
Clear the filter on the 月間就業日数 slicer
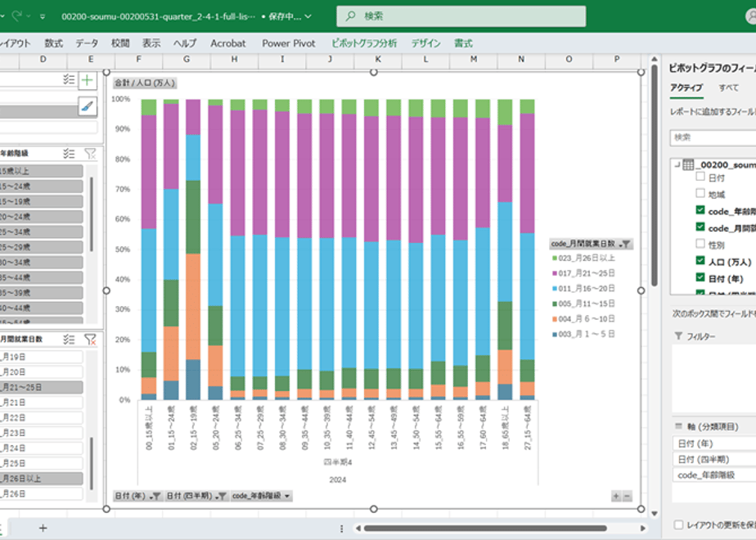click(x=90, y=340)
